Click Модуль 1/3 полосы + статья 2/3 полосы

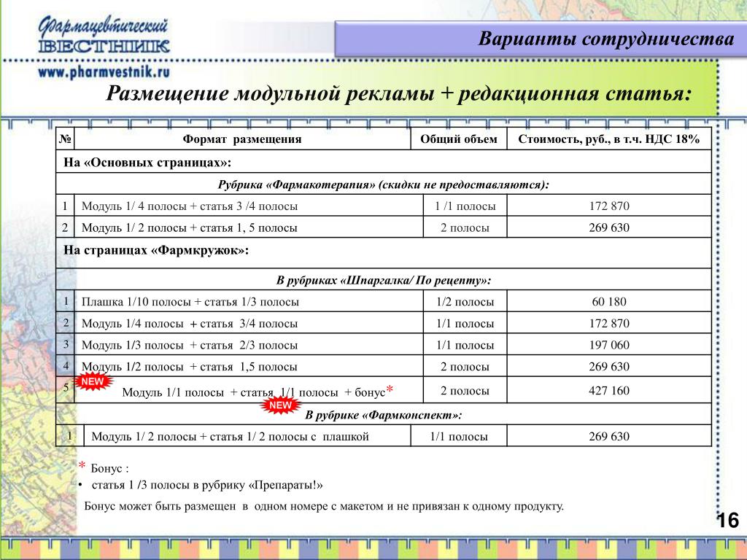click(x=190, y=345)
